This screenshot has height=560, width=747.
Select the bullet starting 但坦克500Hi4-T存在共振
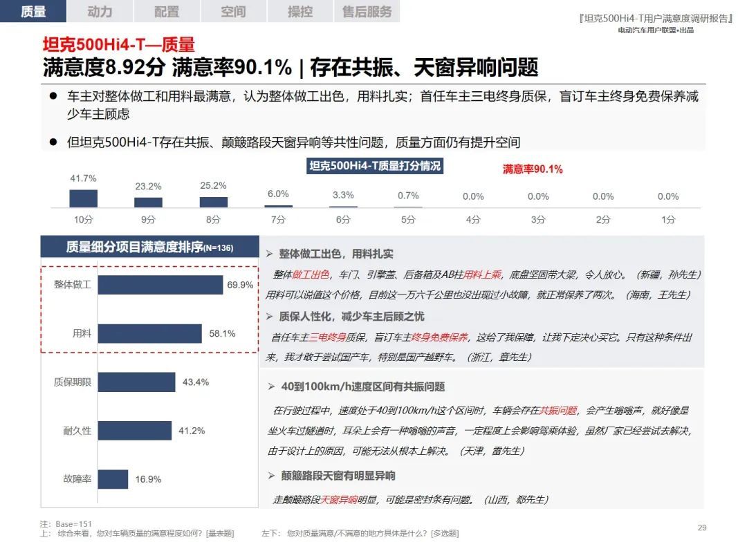pos(293,142)
